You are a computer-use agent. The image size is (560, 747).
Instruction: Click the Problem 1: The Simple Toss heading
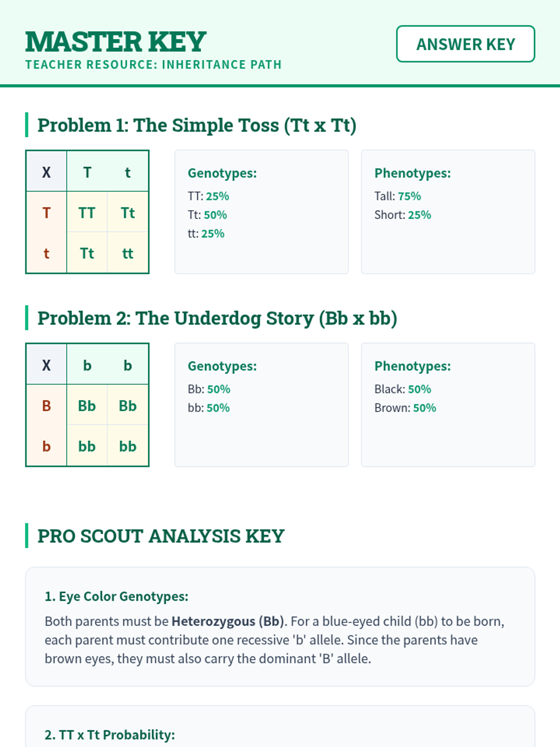click(196, 125)
